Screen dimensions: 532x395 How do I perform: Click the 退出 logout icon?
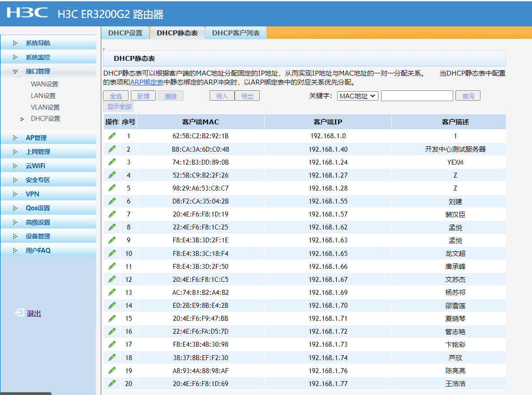(x=20, y=313)
